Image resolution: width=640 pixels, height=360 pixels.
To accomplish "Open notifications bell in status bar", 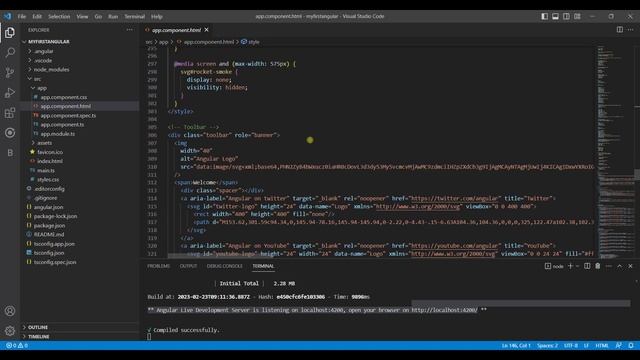I will click(x=631, y=345).
